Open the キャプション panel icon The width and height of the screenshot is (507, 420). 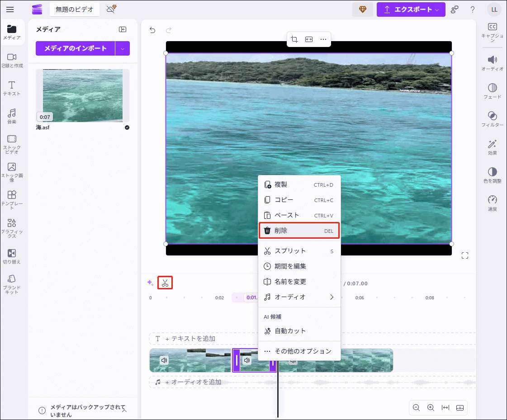coord(493,33)
